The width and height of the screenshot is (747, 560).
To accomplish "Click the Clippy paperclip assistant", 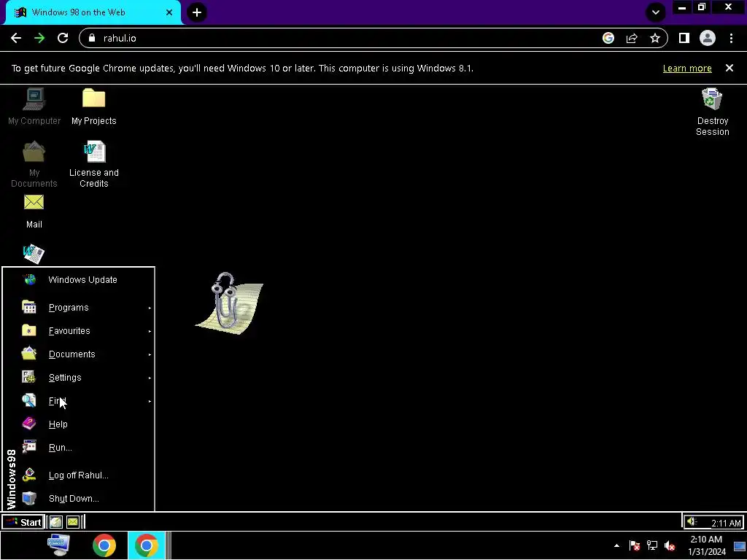I will click(x=228, y=303).
